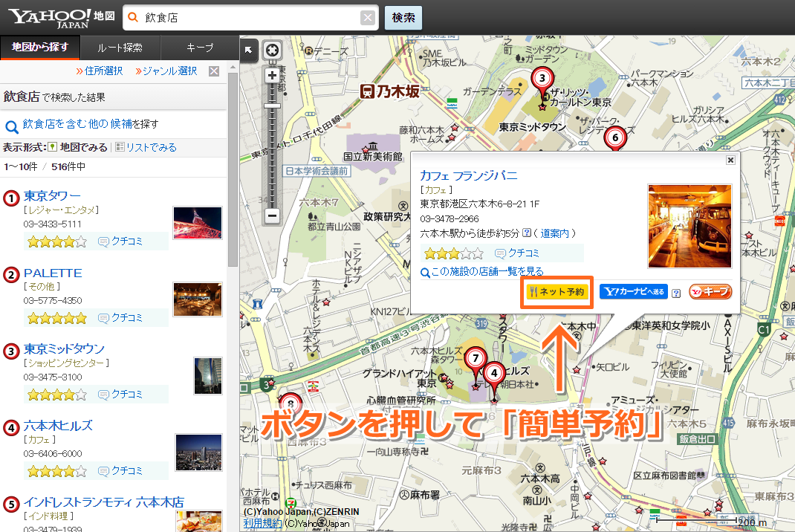Click the star rating of 東京タワー
Image resolution: width=795 pixels, height=532 pixels.
coord(57,241)
